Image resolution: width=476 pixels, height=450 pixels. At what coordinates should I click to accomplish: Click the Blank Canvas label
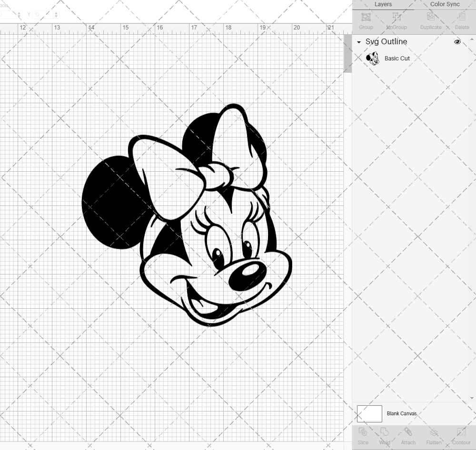pyautogui.click(x=402, y=413)
